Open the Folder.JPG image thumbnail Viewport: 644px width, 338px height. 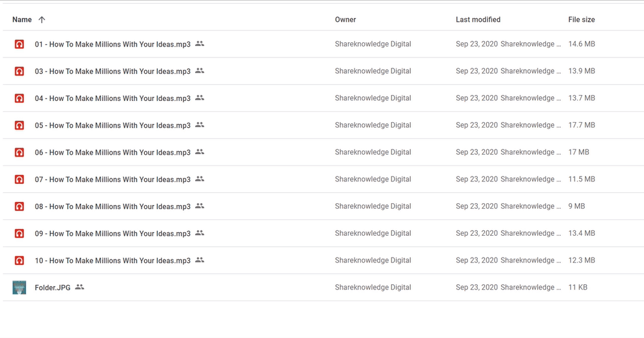tap(19, 287)
